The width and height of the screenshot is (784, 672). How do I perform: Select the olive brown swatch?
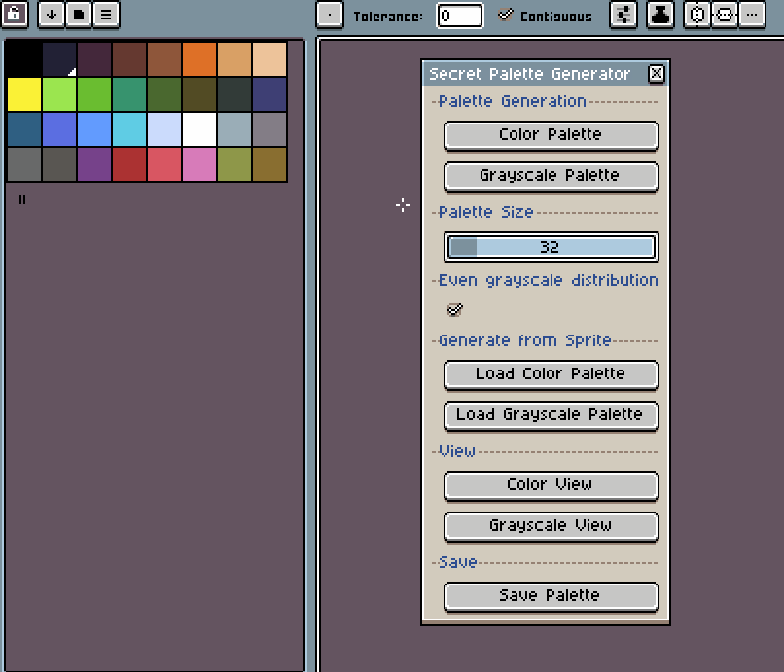(199, 94)
